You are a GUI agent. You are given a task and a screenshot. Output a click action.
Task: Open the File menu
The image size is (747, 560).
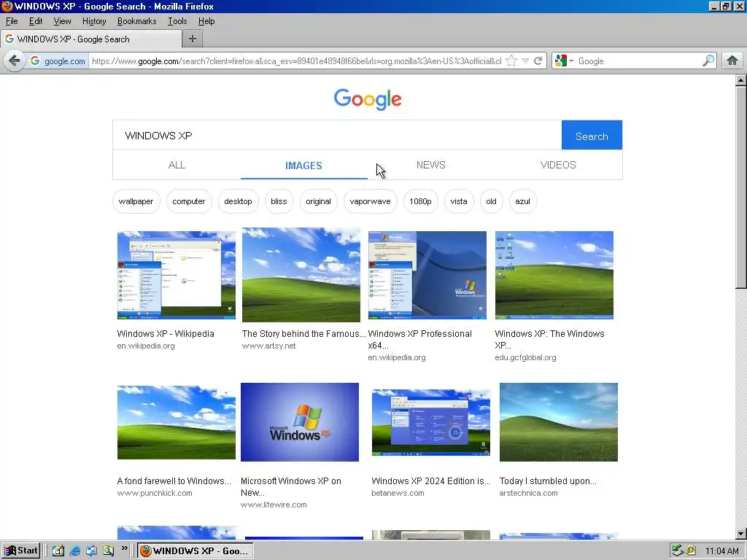click(x=12, y=21)
